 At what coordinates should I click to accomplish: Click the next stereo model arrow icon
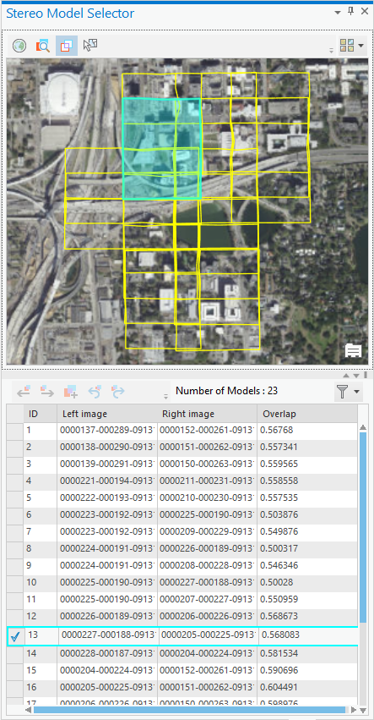(47, 391)
